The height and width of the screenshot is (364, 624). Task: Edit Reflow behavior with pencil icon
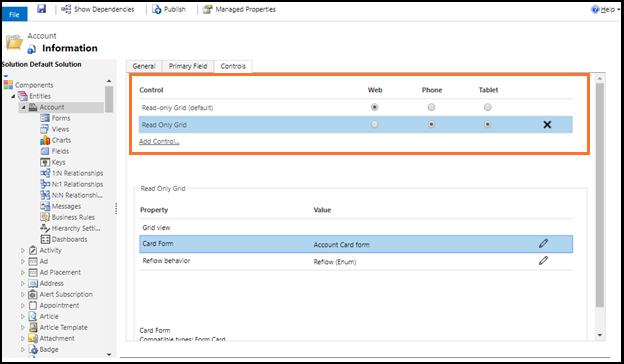point(543,261)
